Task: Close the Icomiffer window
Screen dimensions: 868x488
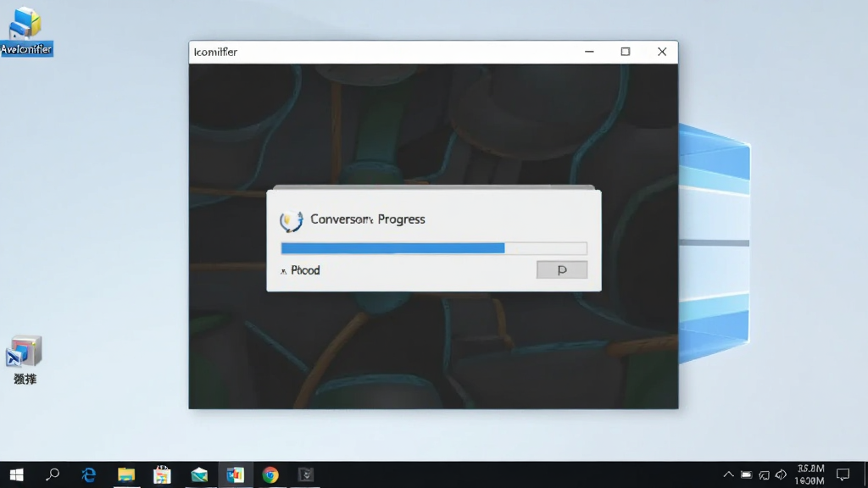Action: (x=662, y=52)
